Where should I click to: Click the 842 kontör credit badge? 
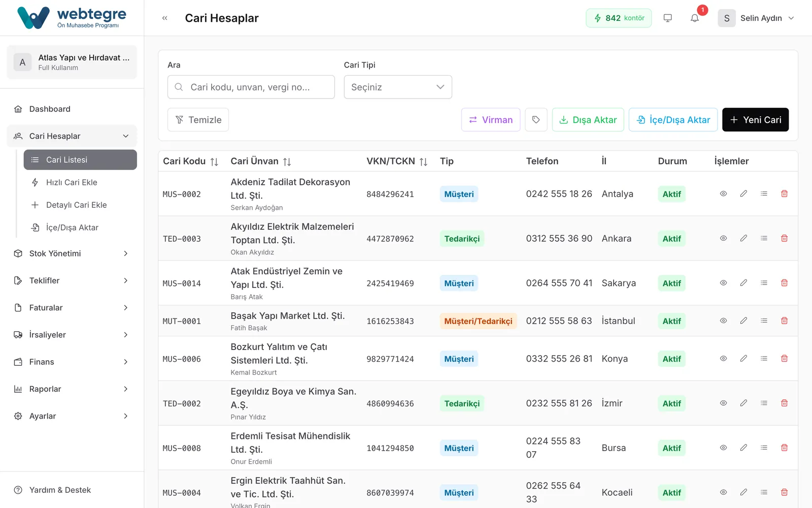619,18
